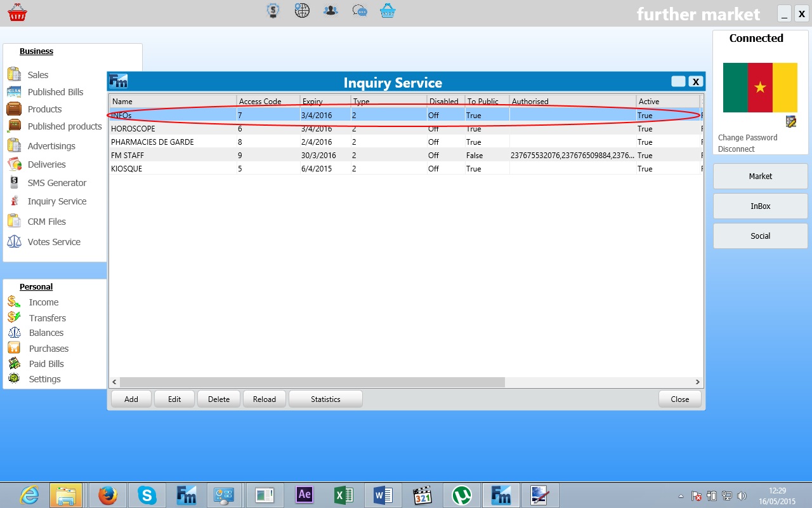812x508 pixels.
Task: Click the blue basket icon in top toolbar
Action: tap(388, 11)
